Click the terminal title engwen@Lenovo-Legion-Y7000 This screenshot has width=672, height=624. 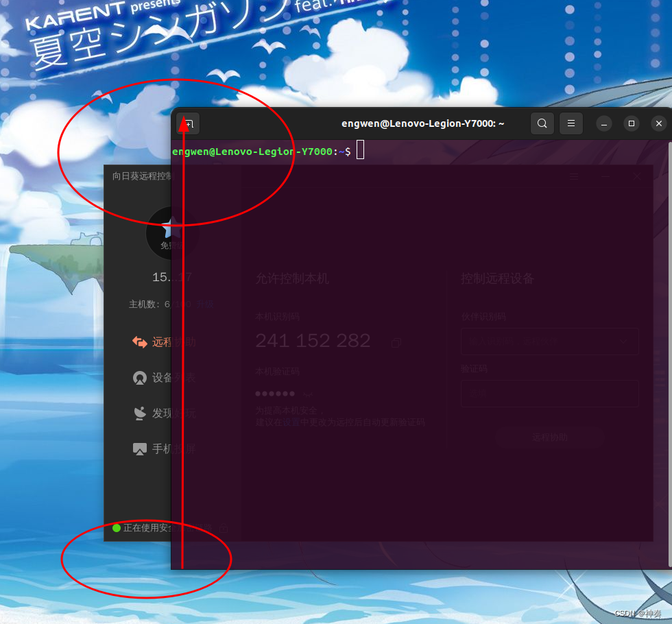pyautogui.click(x=422, y=123)
